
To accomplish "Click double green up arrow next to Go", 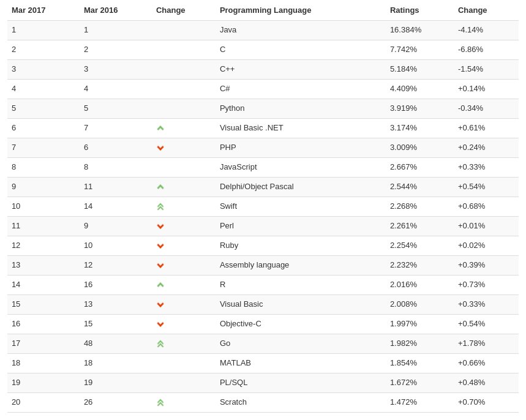I will coord(160,344).
